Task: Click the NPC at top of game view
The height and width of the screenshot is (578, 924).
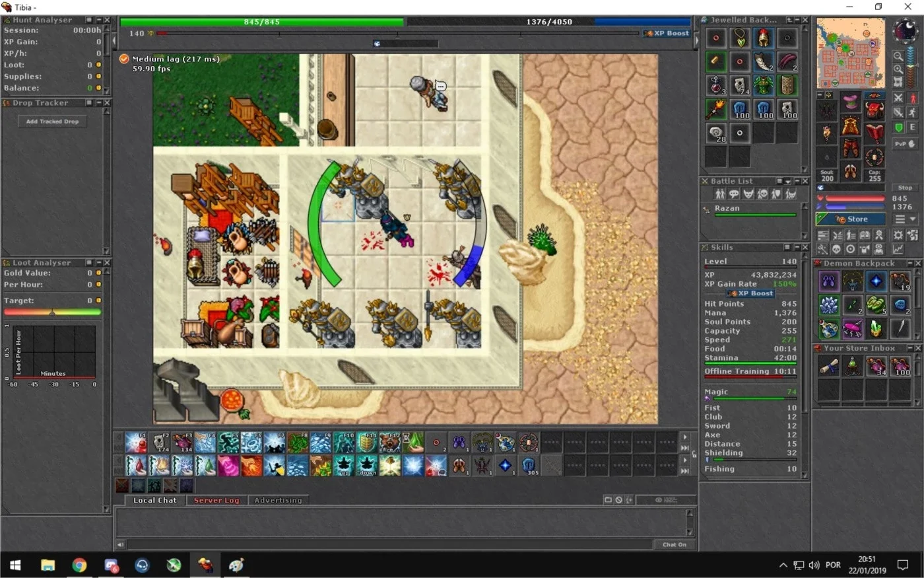Action: point(428,92)
